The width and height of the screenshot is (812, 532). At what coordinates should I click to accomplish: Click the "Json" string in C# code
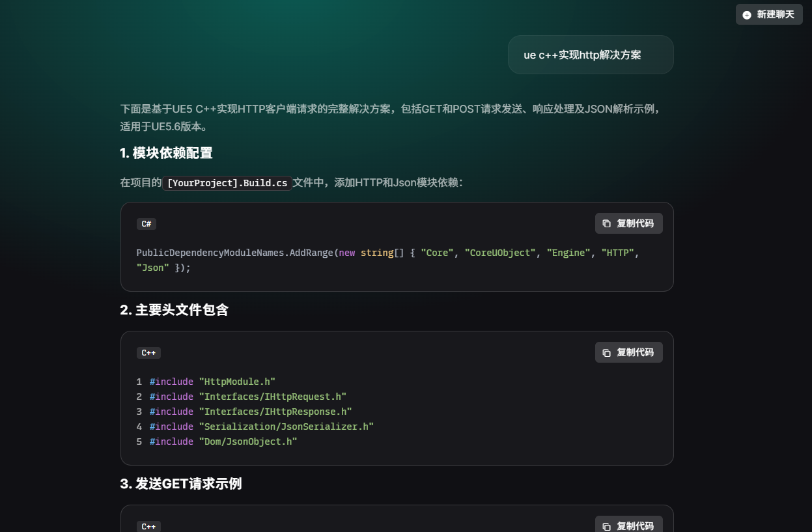pyautogui.click(x=153, y=268)
